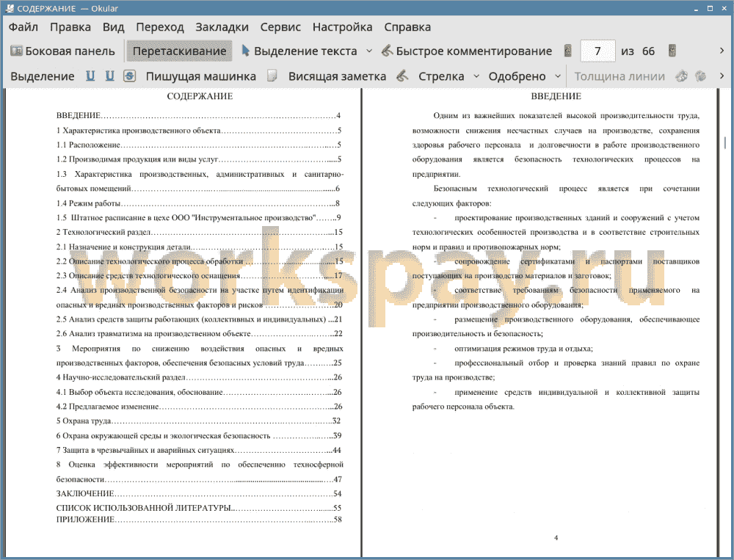Toggle the Боковая панель sidebar button
Screen dimensions: 734x560
[x=62, y=51]
